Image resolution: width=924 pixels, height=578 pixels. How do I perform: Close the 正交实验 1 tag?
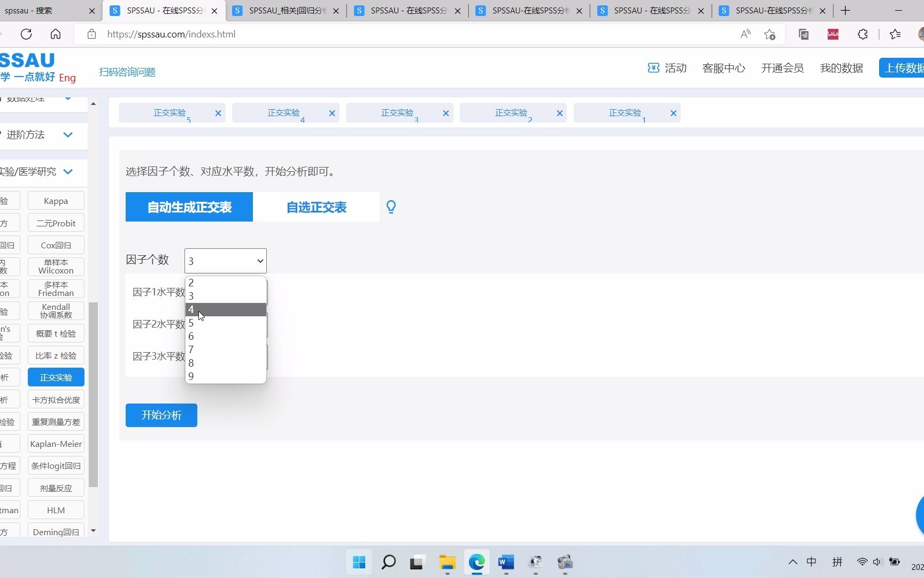674,113
